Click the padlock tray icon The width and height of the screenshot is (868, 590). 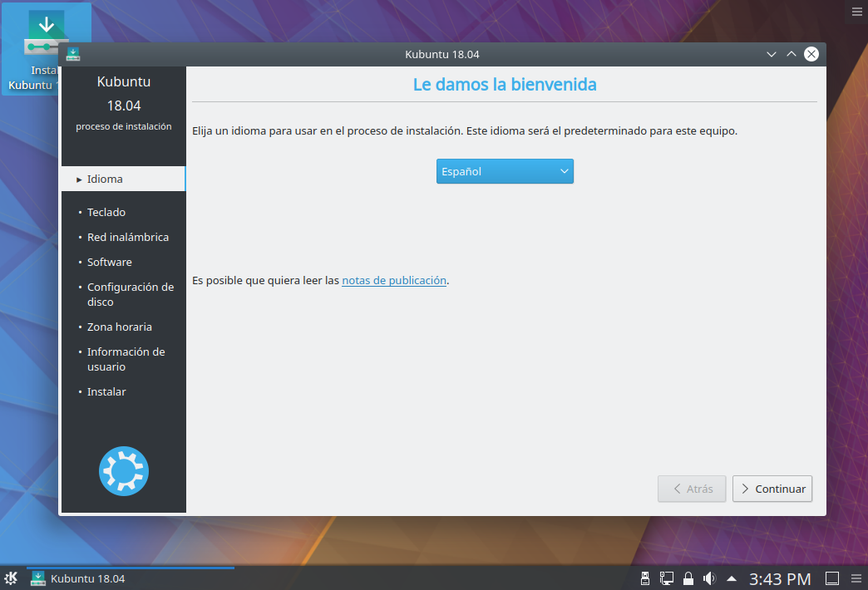688,578
